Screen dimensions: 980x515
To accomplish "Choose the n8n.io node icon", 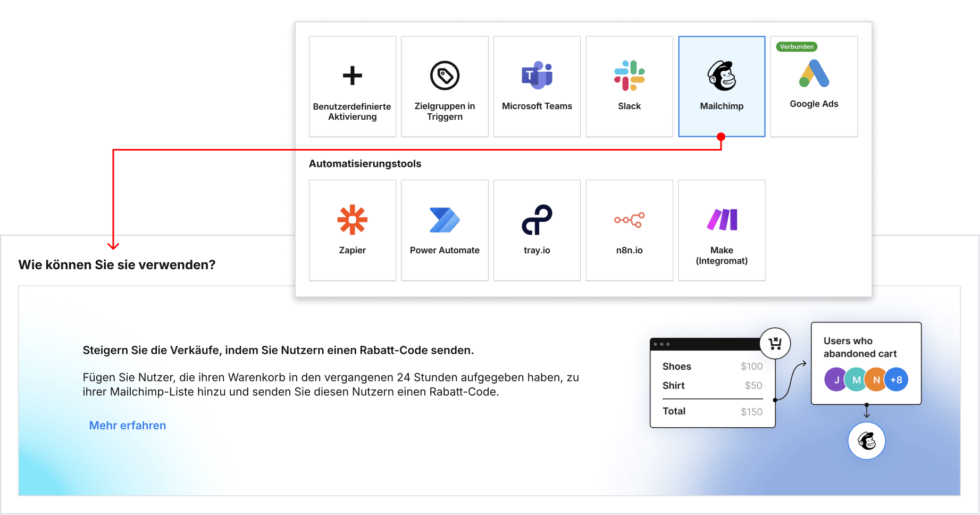I will (629, 220).
